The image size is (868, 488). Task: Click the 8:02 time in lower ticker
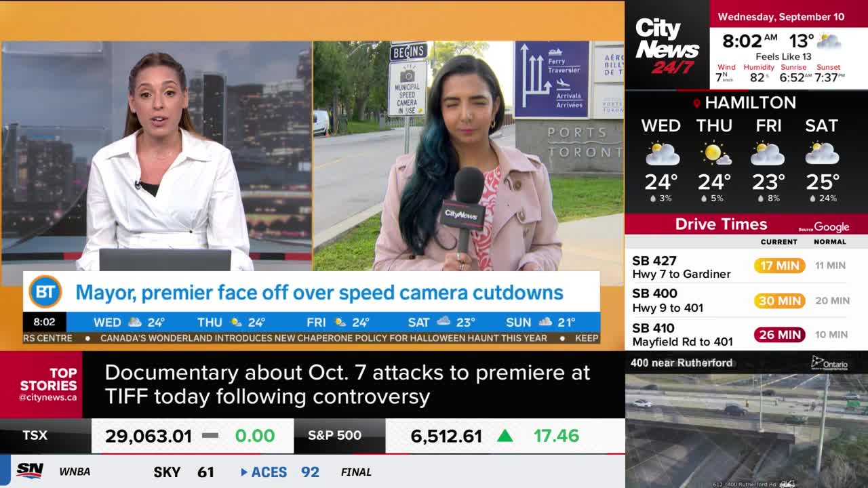coord(44,322)
